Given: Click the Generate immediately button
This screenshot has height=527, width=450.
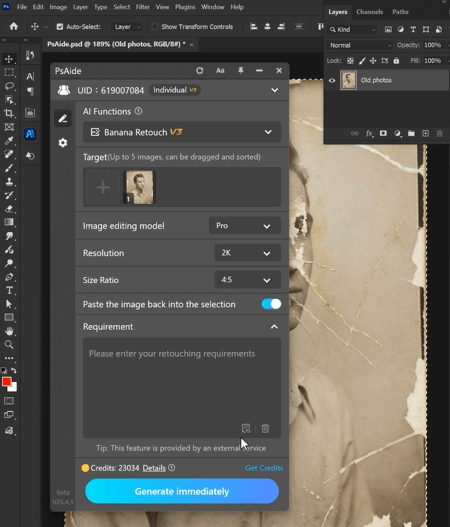Looking at the screenshot, I should tap(182, 491).
